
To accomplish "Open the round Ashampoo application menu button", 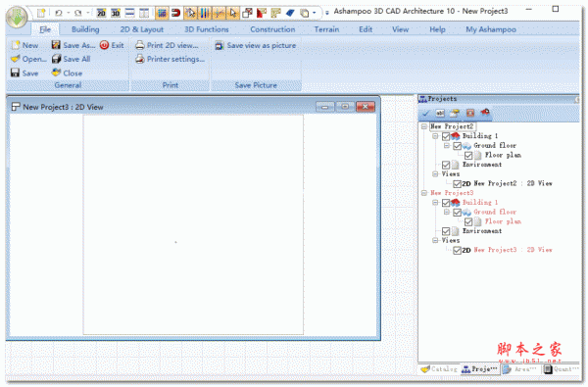I will point(16,17).
